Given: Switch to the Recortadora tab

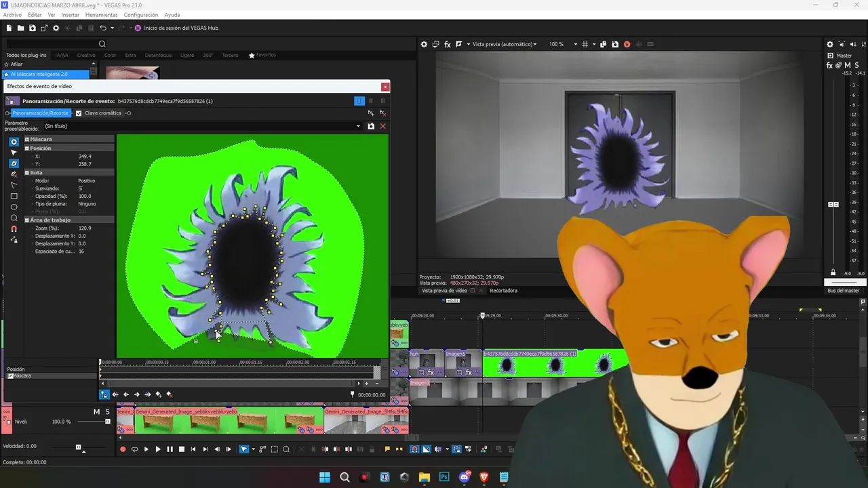Looking at the screenshot, I should pos(503,290).
